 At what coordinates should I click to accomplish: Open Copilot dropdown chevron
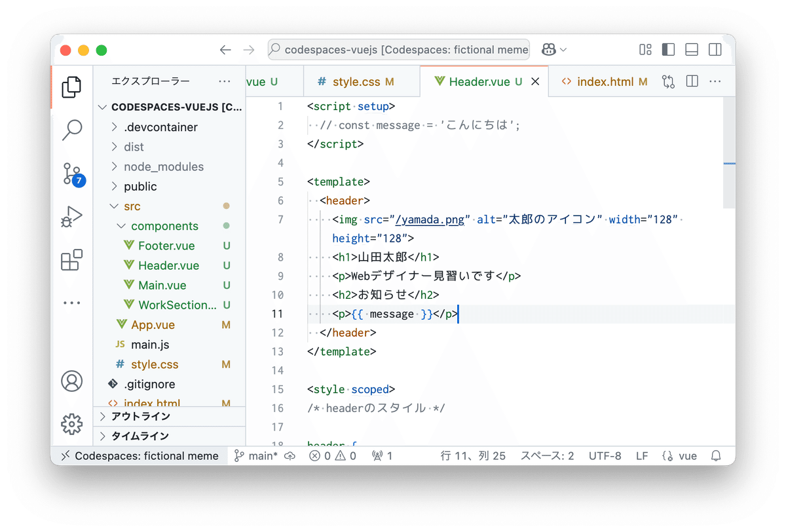pyautogui.click(x=563, y=50)
